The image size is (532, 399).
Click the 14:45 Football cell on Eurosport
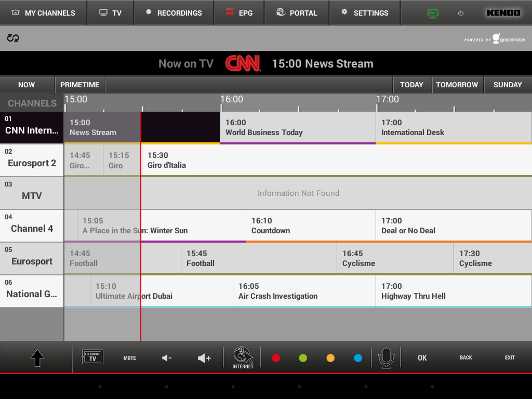(123, 258)
